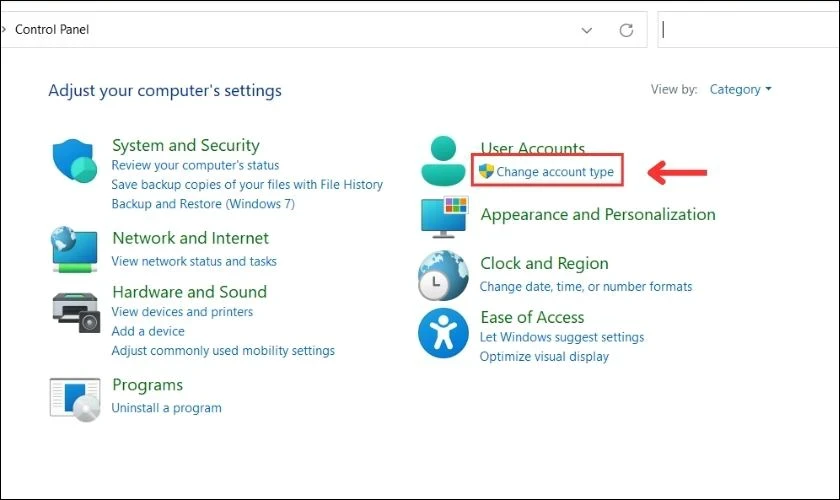Select View devices and printers
The width and height of the screenshot is (840, 500).
click(x=182, y=312)
